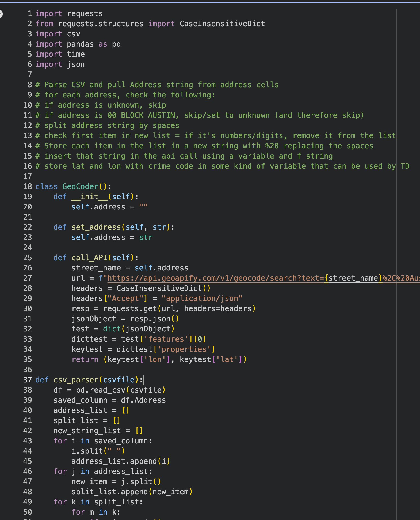Click 'resp = requests.get(url, headers=headers)' line

tap(163, 309)
